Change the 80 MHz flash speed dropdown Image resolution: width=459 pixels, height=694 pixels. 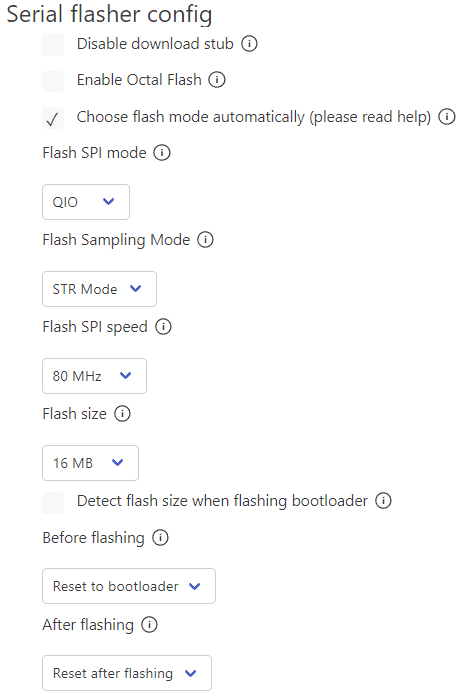[94, 376]
